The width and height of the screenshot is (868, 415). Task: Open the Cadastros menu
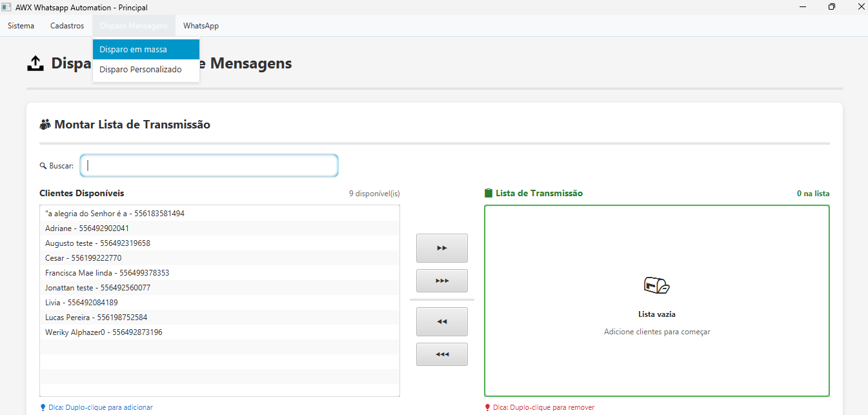pyautogui.click(x=67, y=26)
